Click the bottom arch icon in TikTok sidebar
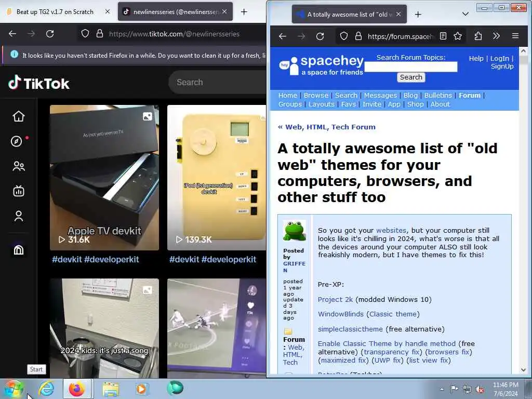 pyautogui.click(x=19, y=250)
